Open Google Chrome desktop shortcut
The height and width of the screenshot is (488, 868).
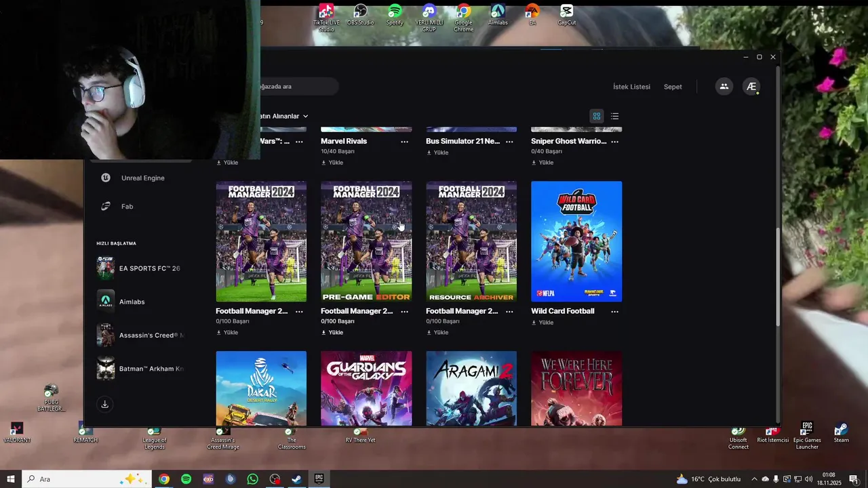[x=464, y=18]
